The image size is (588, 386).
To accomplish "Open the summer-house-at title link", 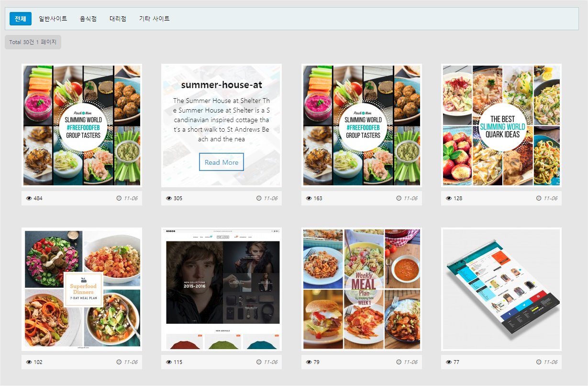I will [222, 85].
